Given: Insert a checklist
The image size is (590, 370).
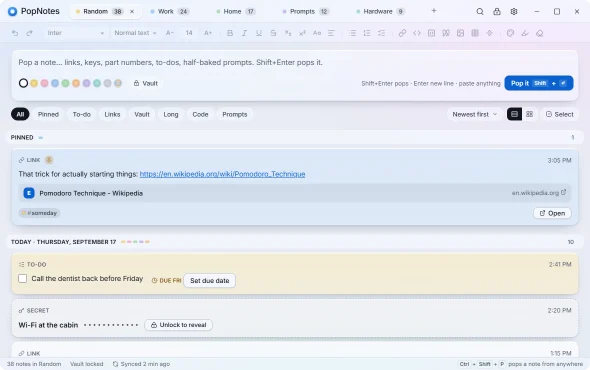Looking at the screenshot, I should 382,33.
